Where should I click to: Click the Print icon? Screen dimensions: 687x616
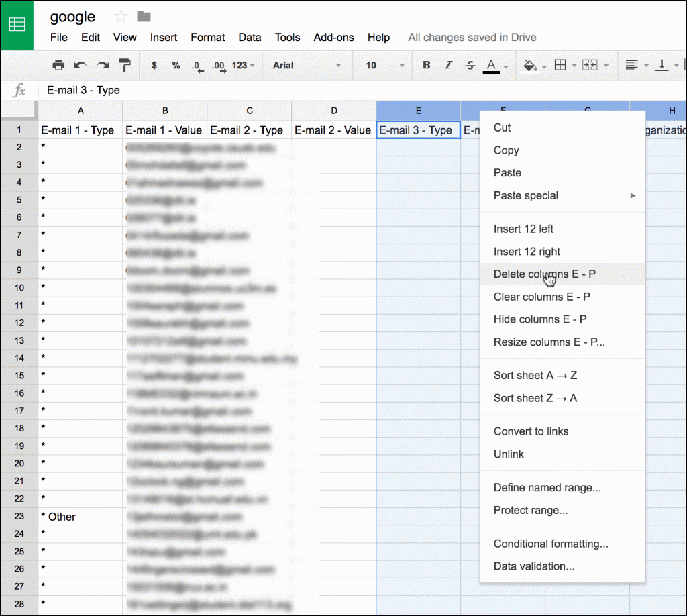coord(58,65)
